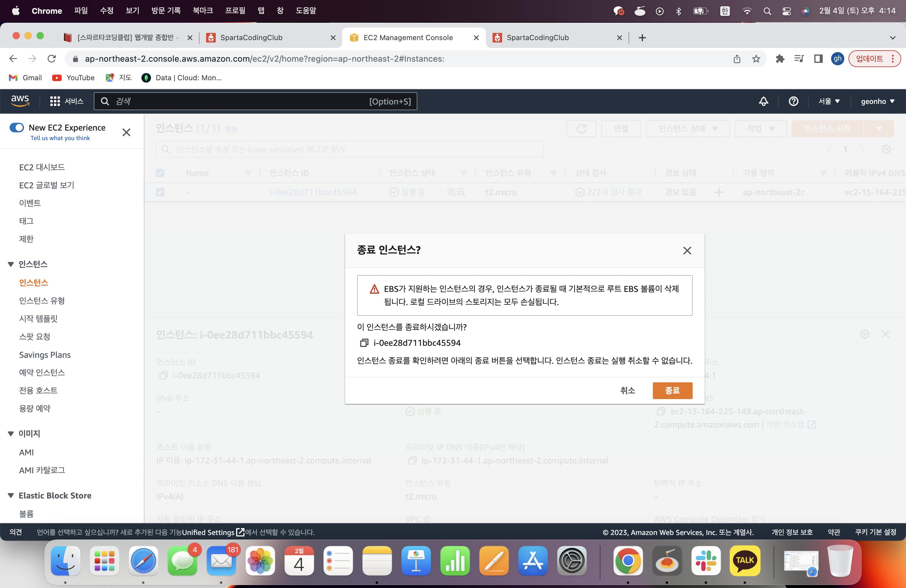
Task: Dismiss the New EC2 Experience banner
Action: click(126, 132)
